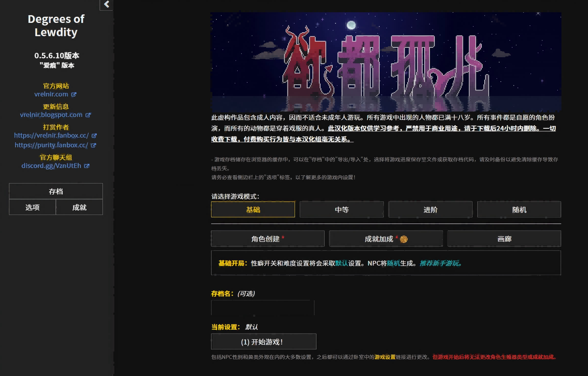The width and height of the screenshot is (588, 376).
Task: Click the 推荐新手游玩 link
Action: (x=440, y=263)
